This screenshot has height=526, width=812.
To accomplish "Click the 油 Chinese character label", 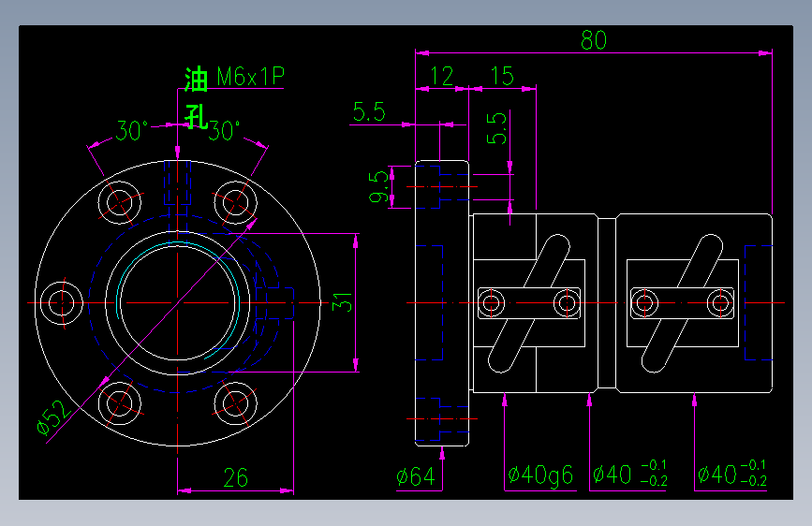I will click(x=197, y=80).
